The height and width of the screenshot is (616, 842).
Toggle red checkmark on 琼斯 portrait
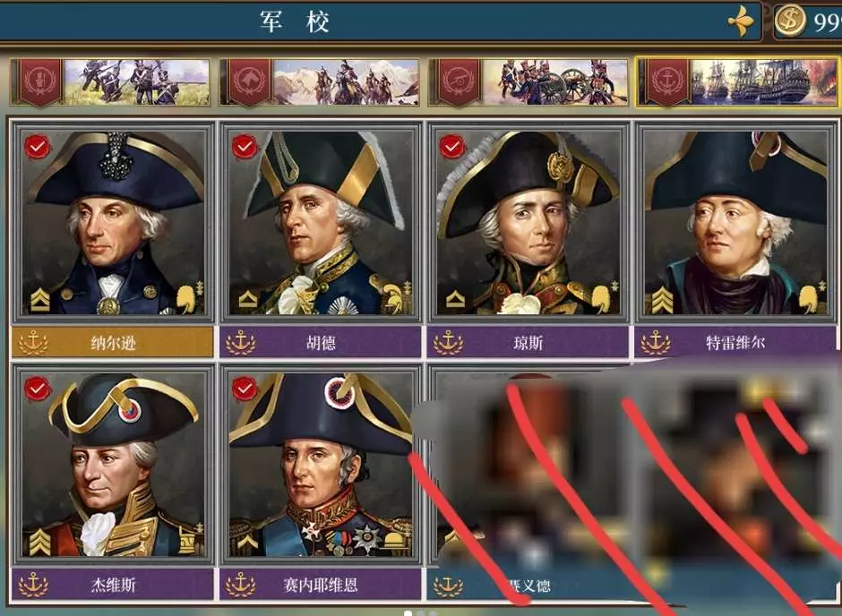pos(452,146)
